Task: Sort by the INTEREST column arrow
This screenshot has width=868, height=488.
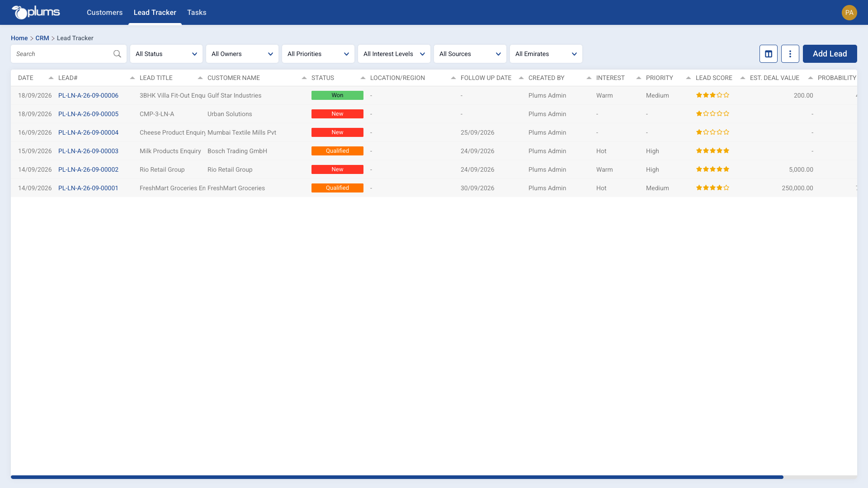Action: 639,78
